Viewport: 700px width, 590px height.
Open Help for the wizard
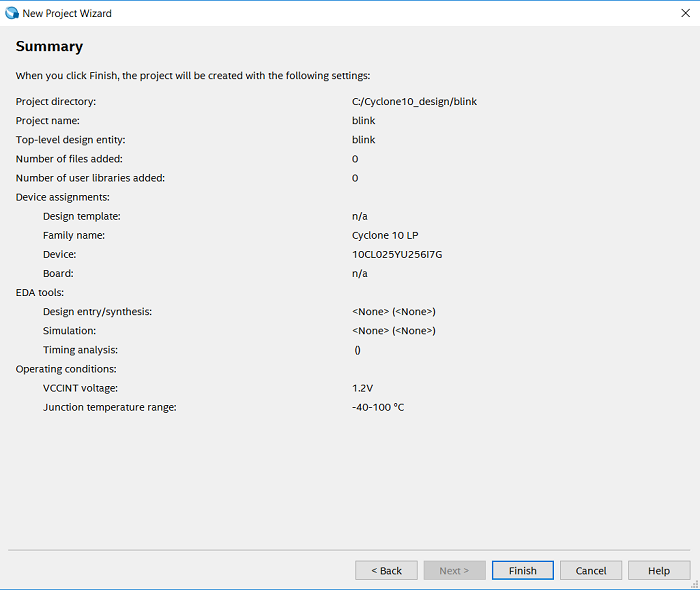(658, 570)
